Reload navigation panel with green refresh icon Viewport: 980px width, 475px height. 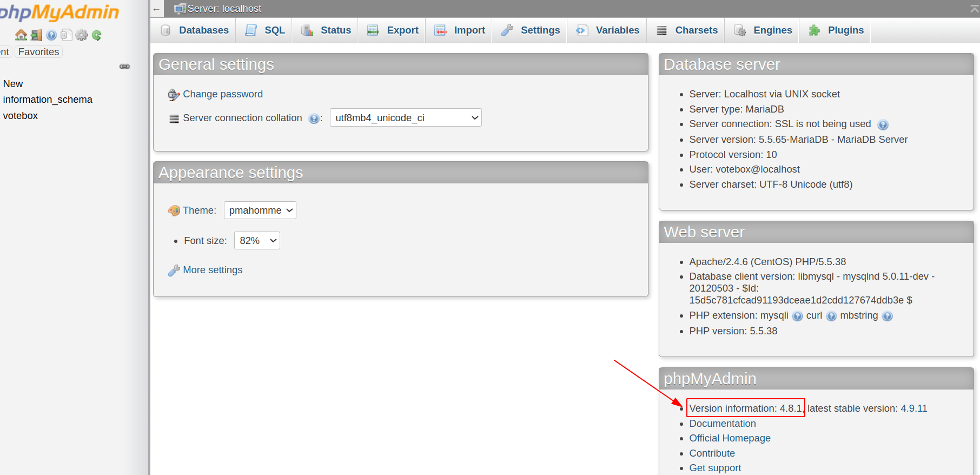pyautogui.click(x=97, y=35)
